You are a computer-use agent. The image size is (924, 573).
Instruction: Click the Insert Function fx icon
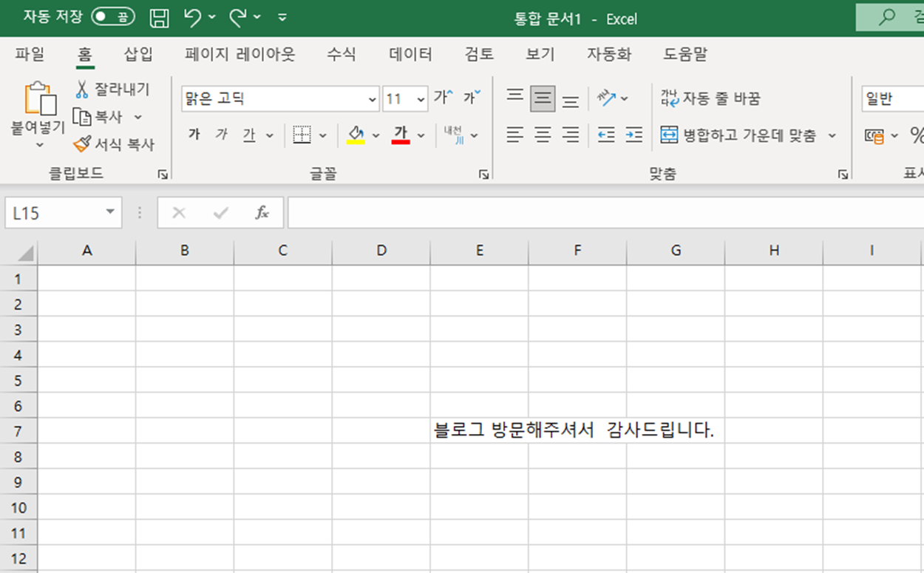(262, 213)
